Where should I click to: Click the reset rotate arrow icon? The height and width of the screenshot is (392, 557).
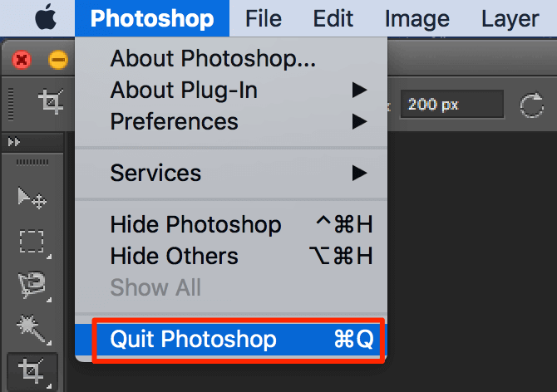click(531, 105)
